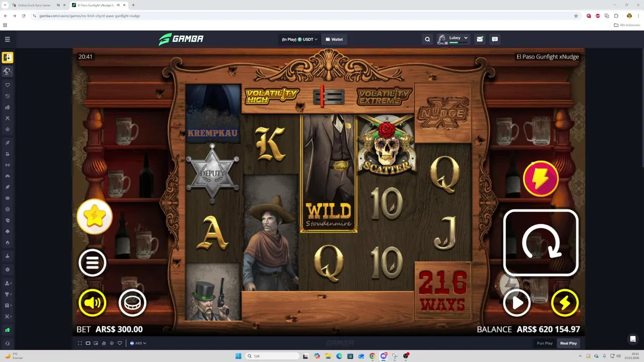Enable picture-in-picture mini player icon
Screen dimensions: 644x362
[x=96, y=343]
